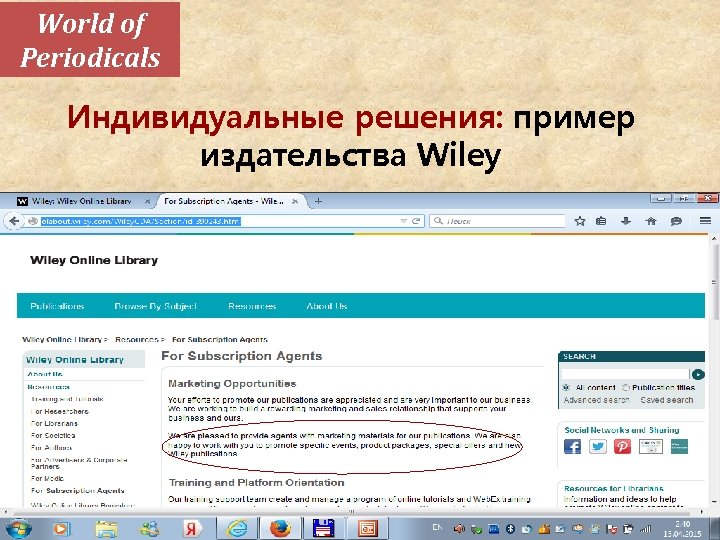Launch the media player from taskbar
Image resolution: width=720 pixels, height=540 pixels.
61,529
